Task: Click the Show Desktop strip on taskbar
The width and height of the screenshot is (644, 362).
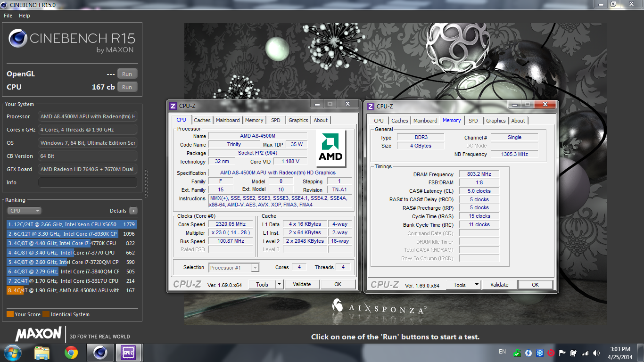Action: click(x=641, y=352)
